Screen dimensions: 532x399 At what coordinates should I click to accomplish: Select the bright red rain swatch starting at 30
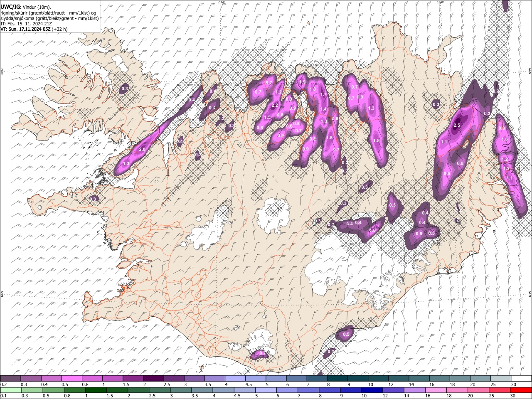click(520, 390)
